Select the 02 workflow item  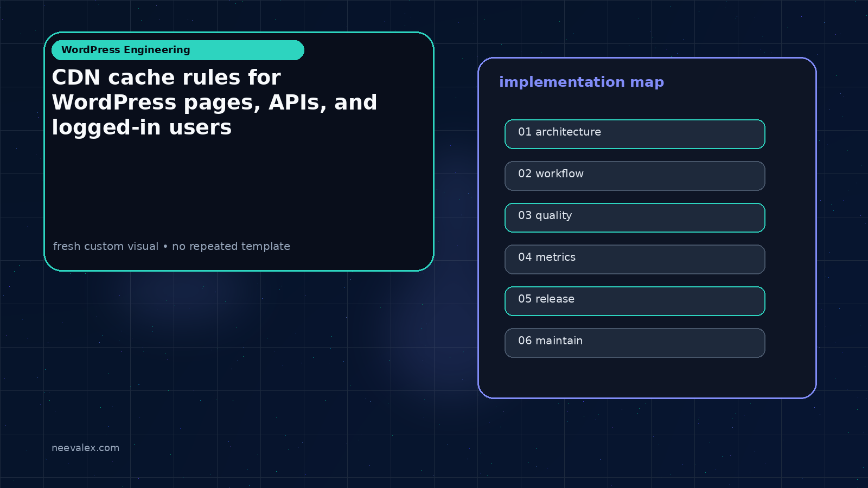pyautogui.click(x=635, y=176)
